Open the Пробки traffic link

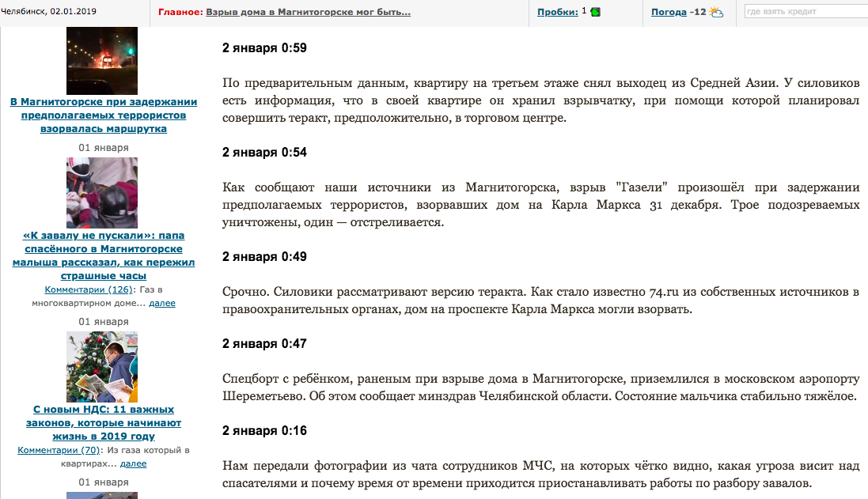tap(557, 12)
